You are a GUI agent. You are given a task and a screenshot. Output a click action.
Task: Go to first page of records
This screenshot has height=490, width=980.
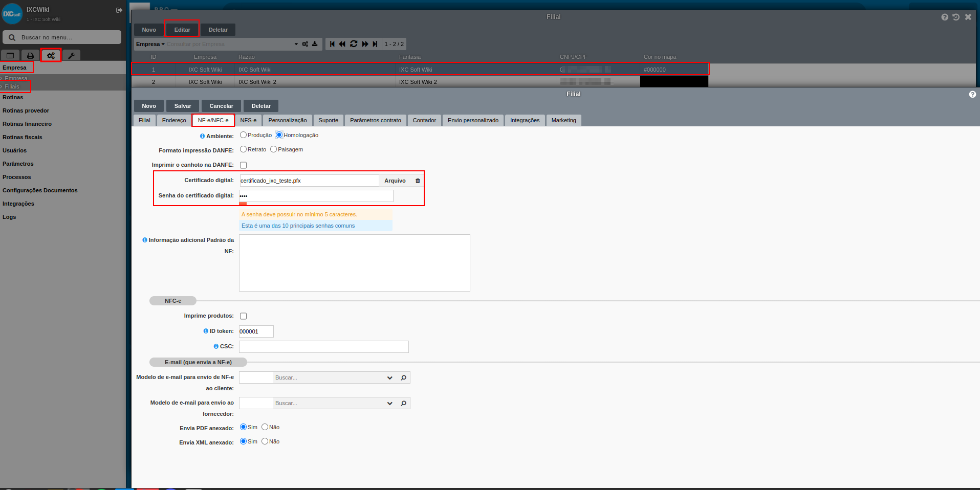tap(332, 44)
